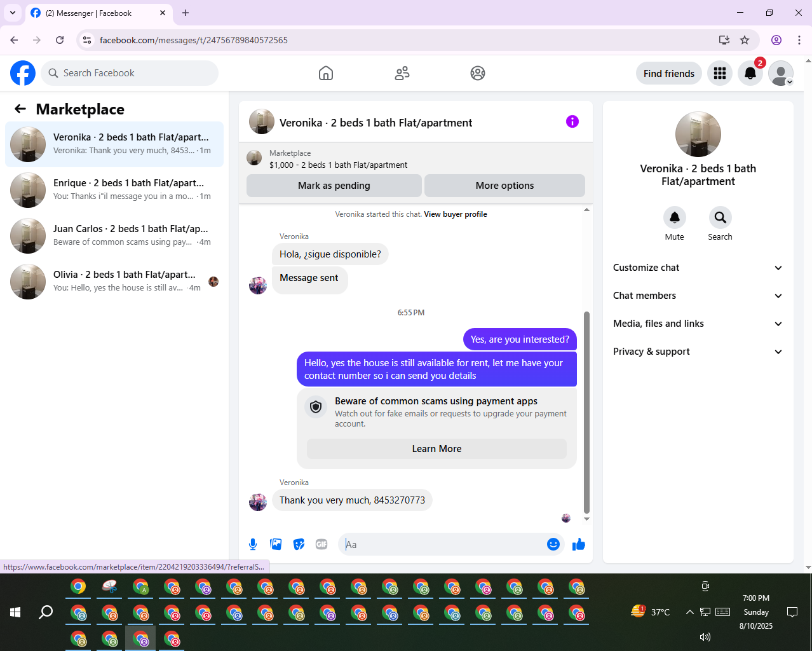Send a thumbs-up like

click(x=578, y=544)
